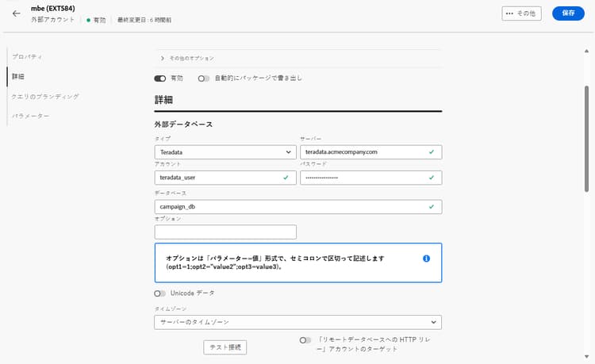Image resolution: width=595 pixels, height=364 pixels.
Task: Click the scrollbar up arrow
Action: click(x=586, y=51)
